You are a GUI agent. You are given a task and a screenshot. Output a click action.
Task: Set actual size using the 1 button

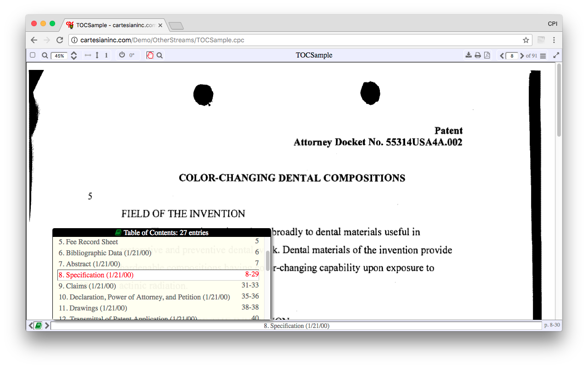click(x=106, y=55)
